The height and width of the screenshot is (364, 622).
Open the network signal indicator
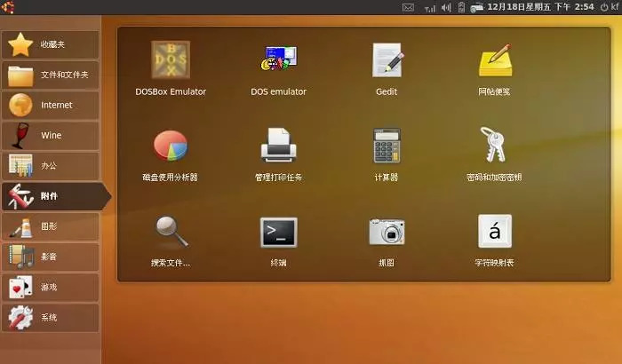click(x=429, y=8)
